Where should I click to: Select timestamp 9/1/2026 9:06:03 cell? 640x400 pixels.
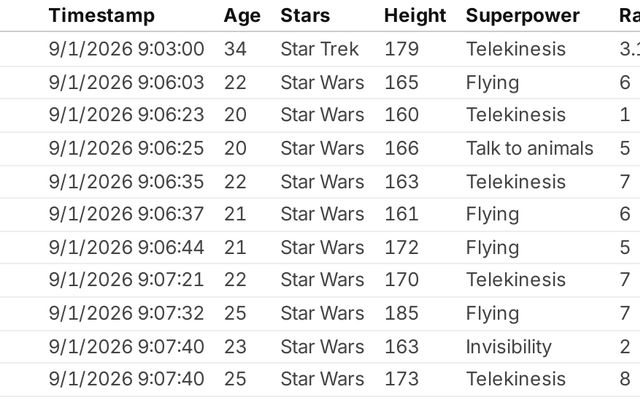127,82
